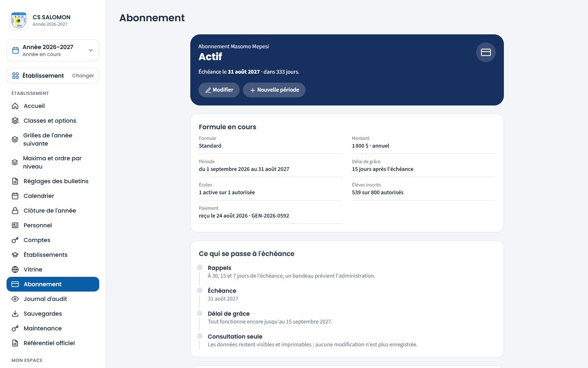Click the download icon for Sauvegardes

pos(15,314)
